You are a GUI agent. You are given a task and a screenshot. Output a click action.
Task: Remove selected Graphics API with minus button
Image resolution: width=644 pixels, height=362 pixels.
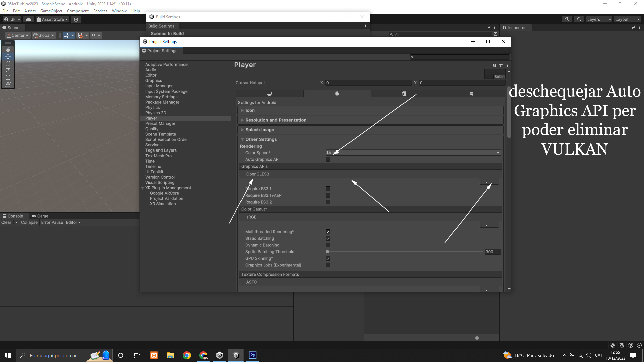[493, 181]
